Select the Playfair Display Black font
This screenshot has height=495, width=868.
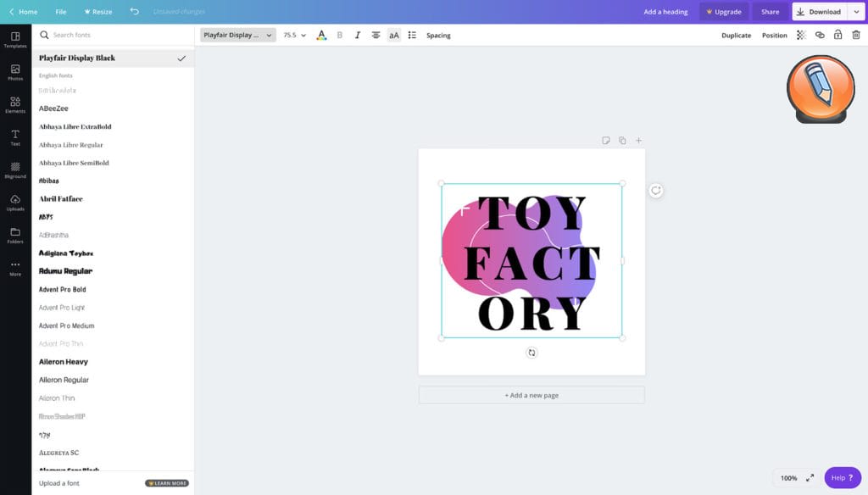[x=113, y=58]
